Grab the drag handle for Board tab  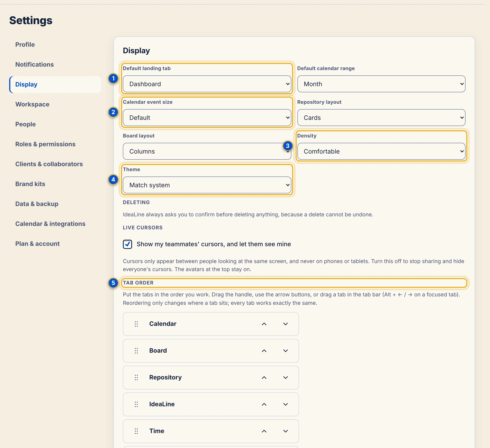136,351
